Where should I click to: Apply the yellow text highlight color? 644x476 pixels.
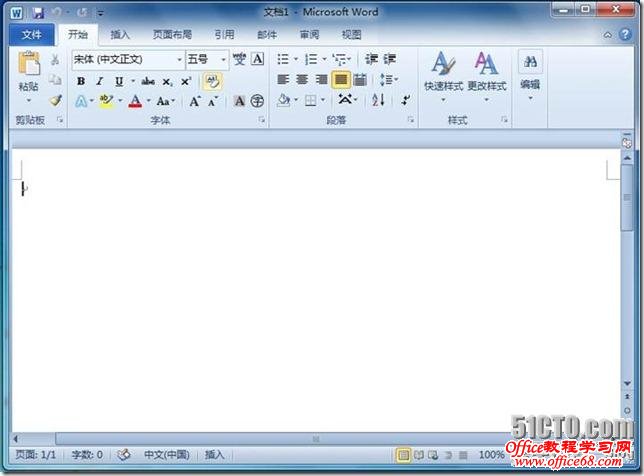pos(106,101)
